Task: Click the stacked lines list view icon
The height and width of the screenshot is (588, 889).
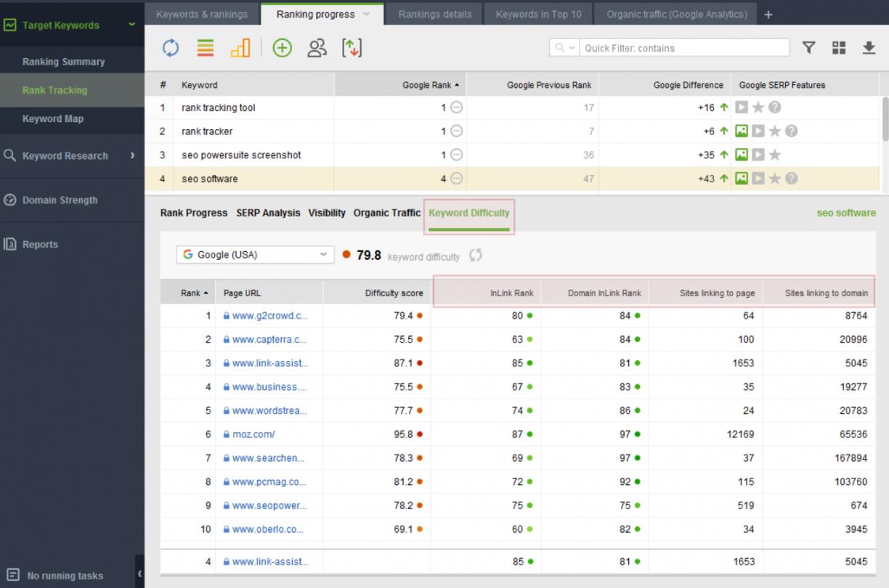Action: (206, 48)
